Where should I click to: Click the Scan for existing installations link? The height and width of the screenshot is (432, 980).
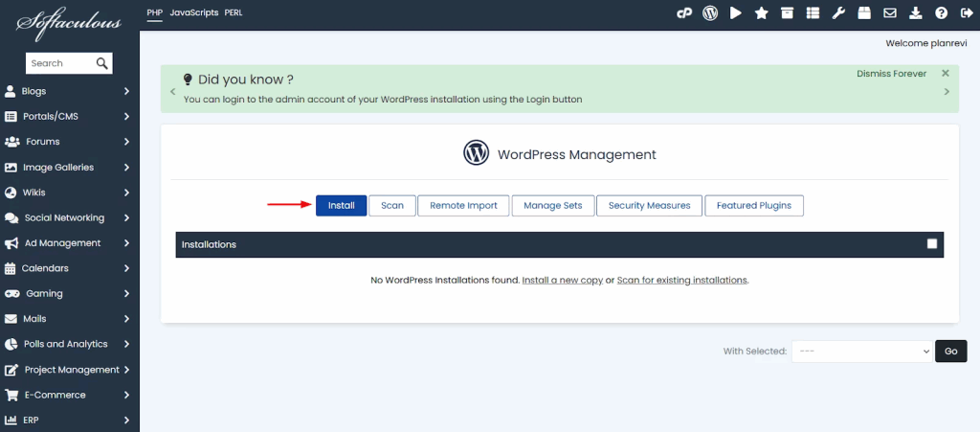point(681,281)
